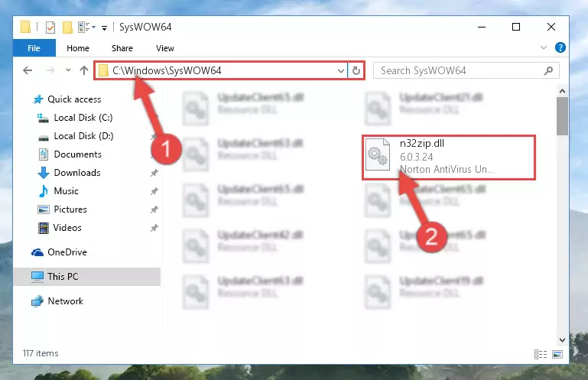Open the Customize Quick Access Toolbar dropdown arrow
This screenshot has height=380, width=588.
pos(104,28)
